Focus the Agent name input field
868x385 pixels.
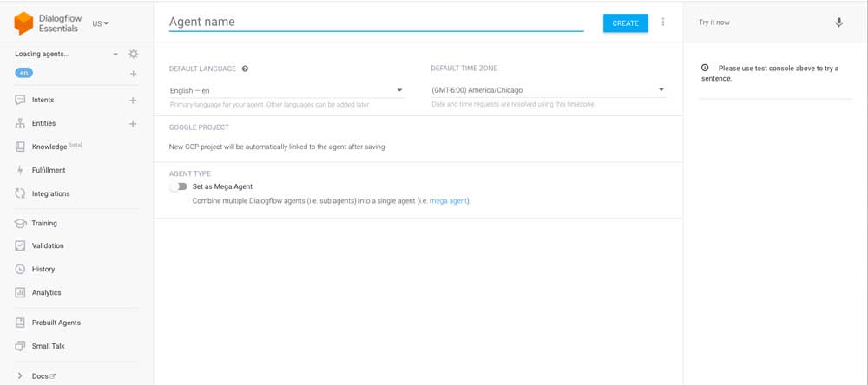click(377, 23)
